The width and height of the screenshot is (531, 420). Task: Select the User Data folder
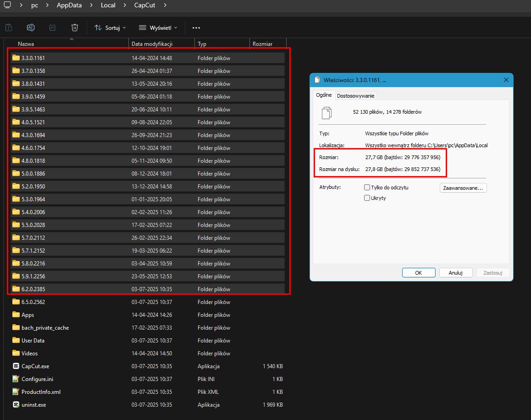(33, 341)
